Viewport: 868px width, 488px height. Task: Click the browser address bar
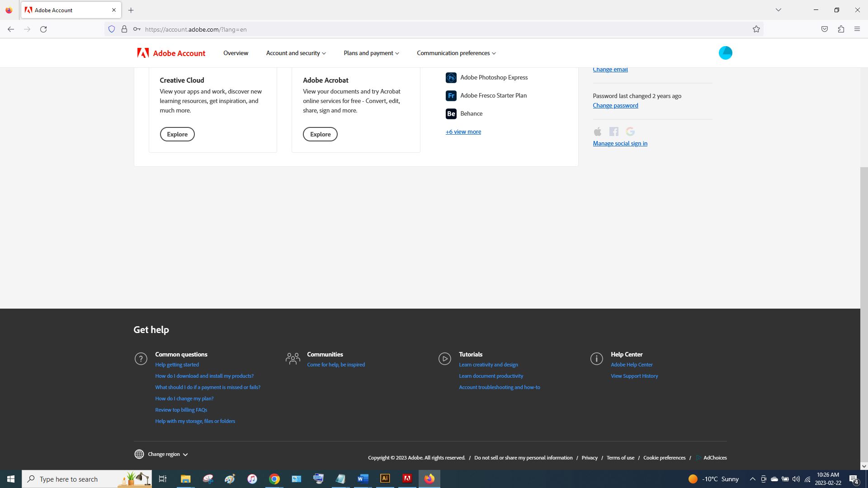pos(407,29)
